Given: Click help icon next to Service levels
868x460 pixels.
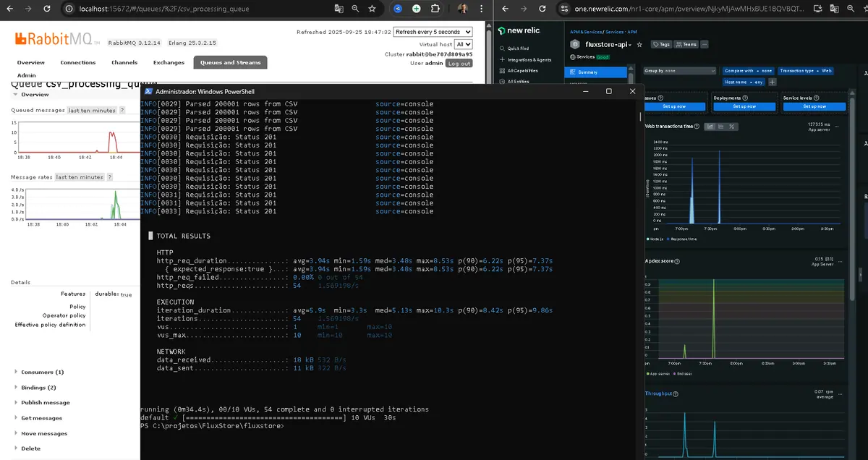Looking at the screenshot, I should [817, 98].
